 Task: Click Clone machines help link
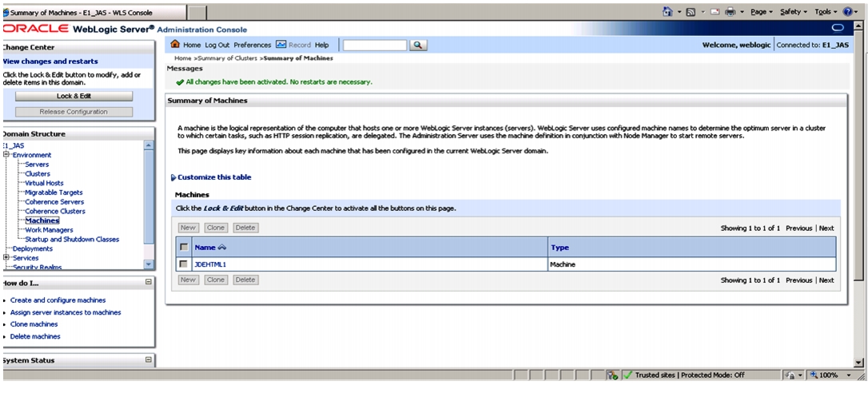[x=34, y=324]
